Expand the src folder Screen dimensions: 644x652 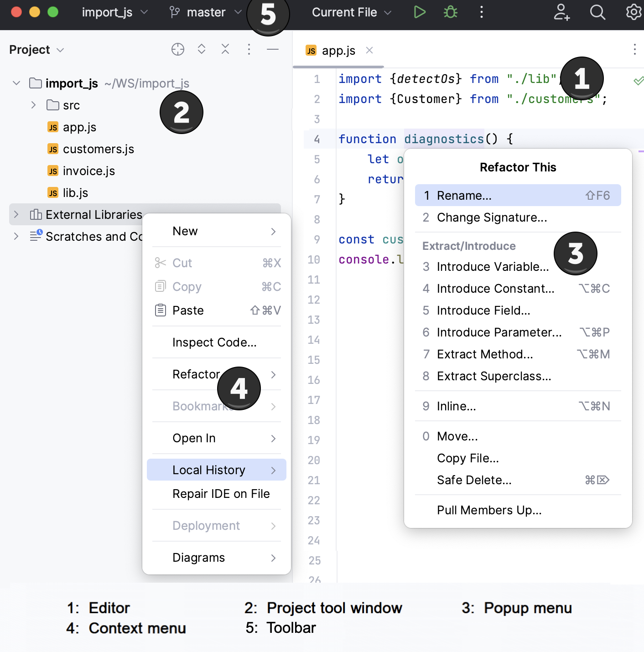(33, 105)
